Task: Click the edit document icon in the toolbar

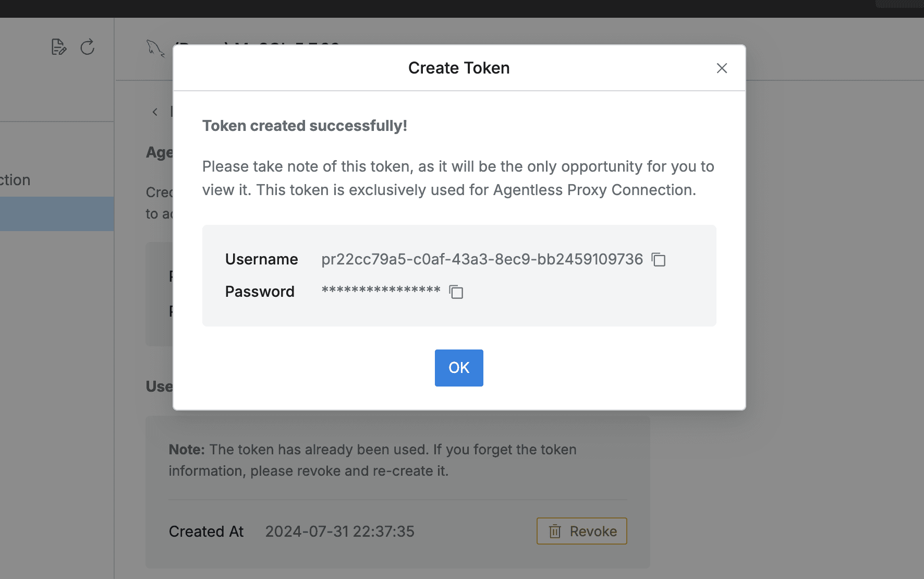Action: click(59, 47)
